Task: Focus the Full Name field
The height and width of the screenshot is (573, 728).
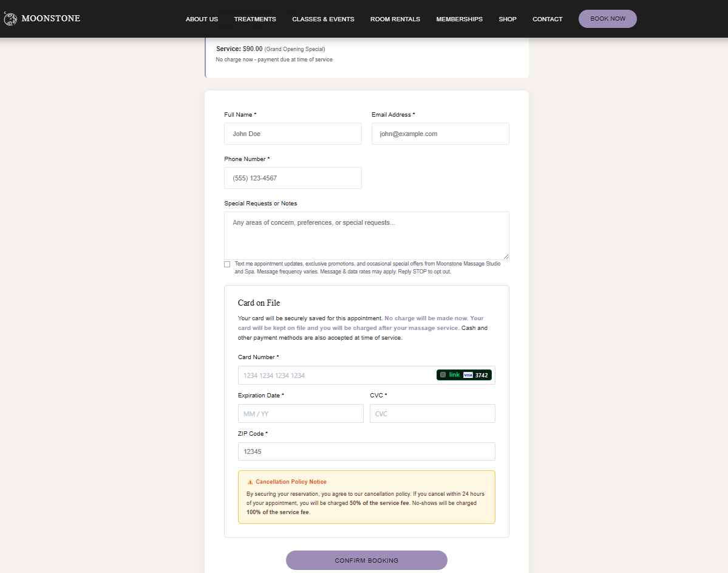Action: (293, 134)
